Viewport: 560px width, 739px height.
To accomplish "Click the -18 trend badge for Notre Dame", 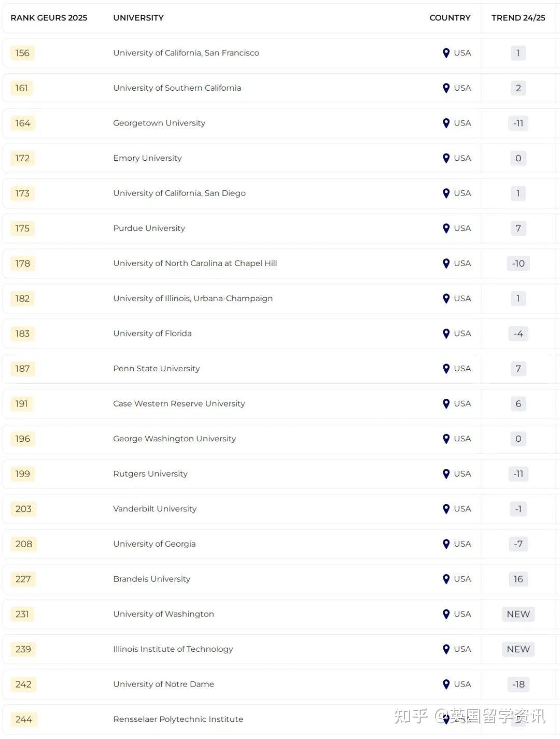I will (x=518, y=685).
